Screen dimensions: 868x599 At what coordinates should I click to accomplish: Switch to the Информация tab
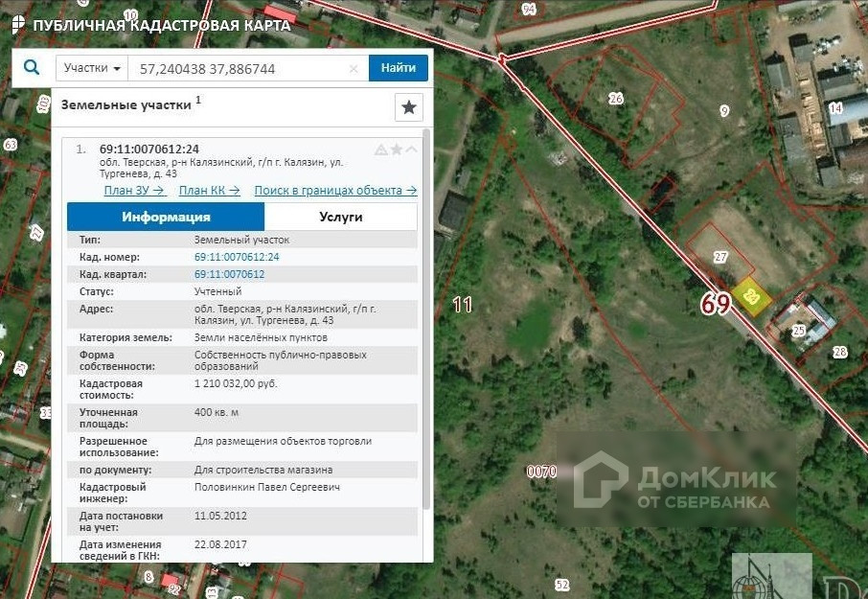166,217
